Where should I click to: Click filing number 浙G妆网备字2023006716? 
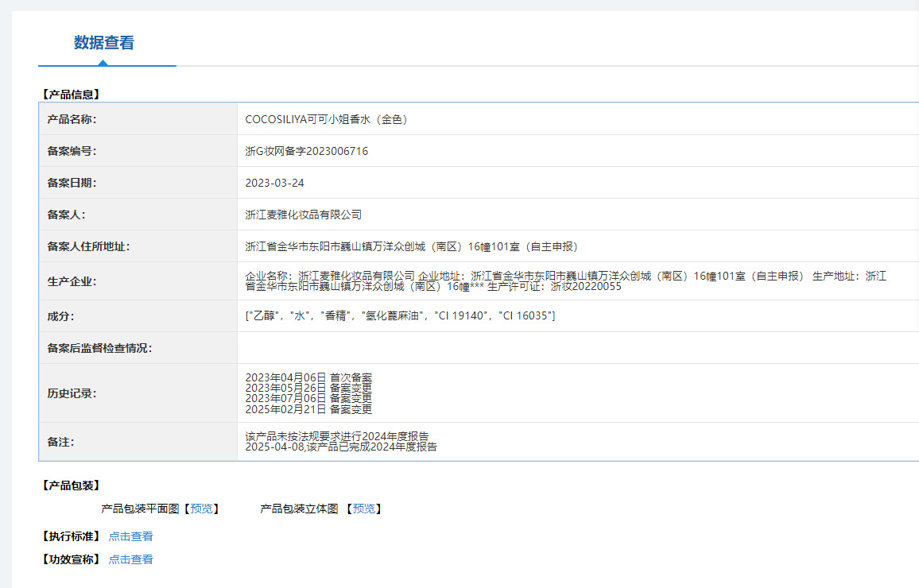307,151
